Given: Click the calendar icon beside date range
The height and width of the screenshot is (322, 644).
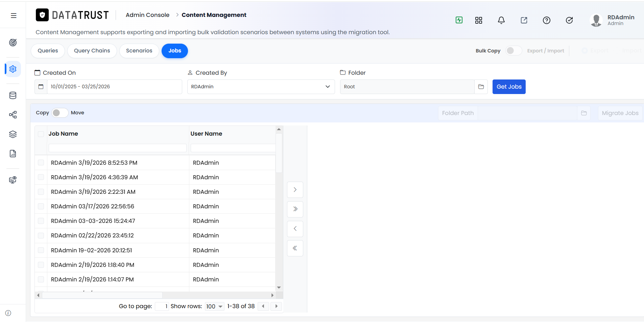Looking at the screenshot, I should 41,87.
